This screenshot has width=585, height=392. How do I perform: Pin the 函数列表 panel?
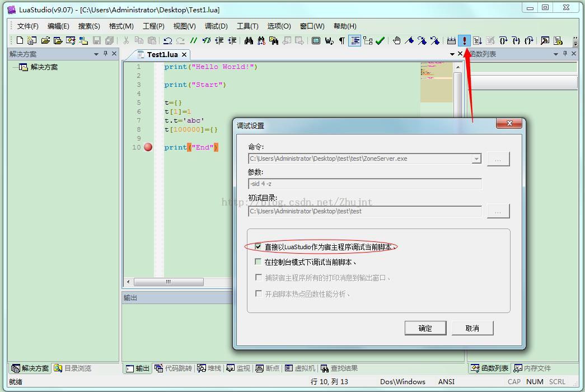565,54
